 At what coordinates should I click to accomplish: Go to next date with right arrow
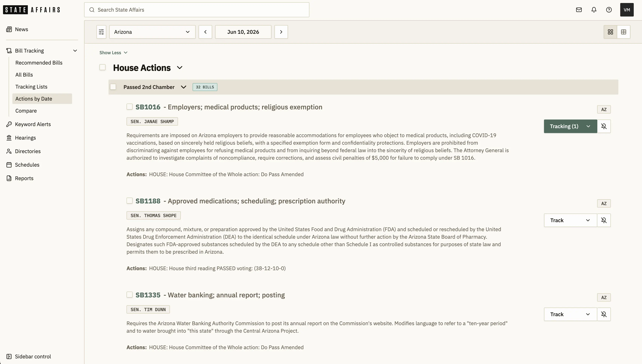281,32
